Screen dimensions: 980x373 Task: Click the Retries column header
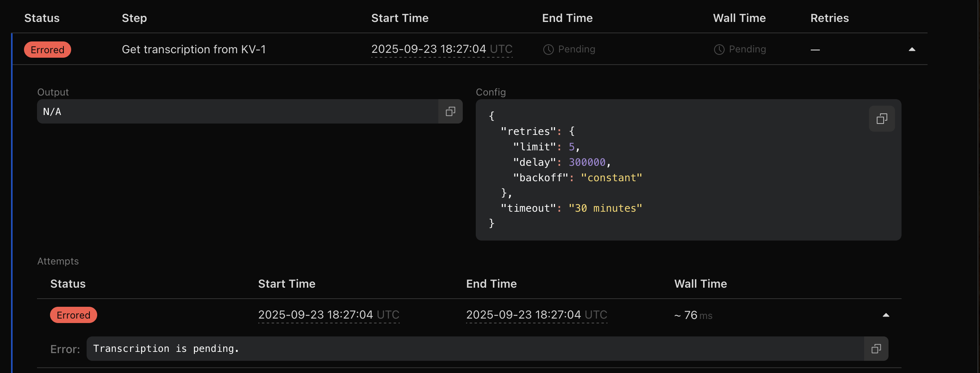pyautogui.click(x=830, y=18)
